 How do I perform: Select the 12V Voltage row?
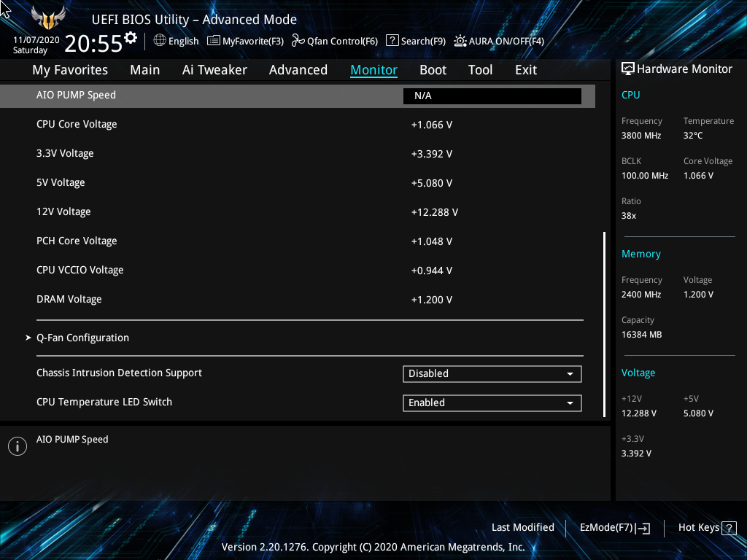(x=298, y=212)
